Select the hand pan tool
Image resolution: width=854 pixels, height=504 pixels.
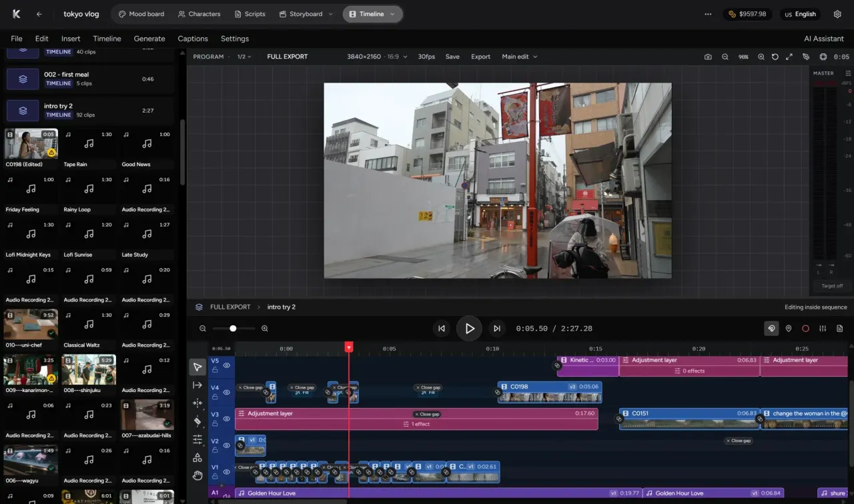coord(197,475)
